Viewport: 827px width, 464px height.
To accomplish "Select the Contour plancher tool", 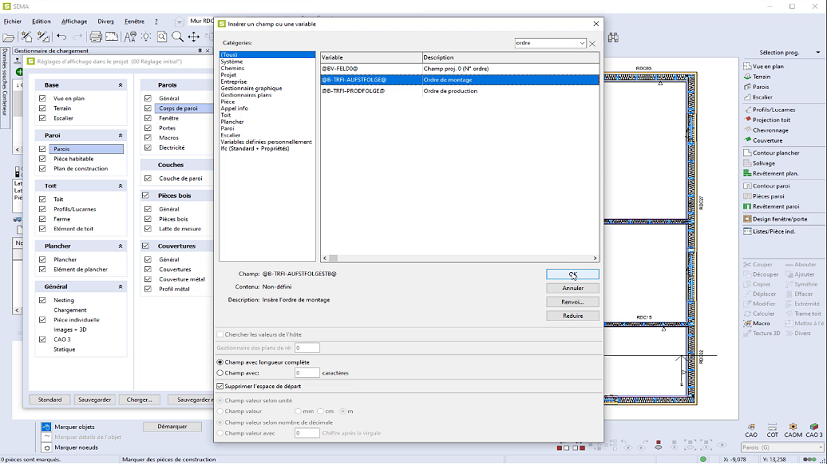I will click(x=746, y=153).
